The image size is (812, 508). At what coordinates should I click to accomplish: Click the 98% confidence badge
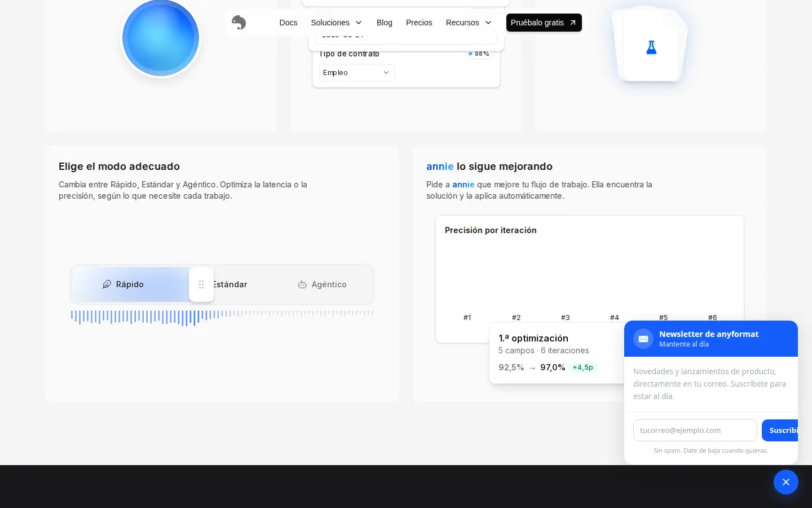479,54
